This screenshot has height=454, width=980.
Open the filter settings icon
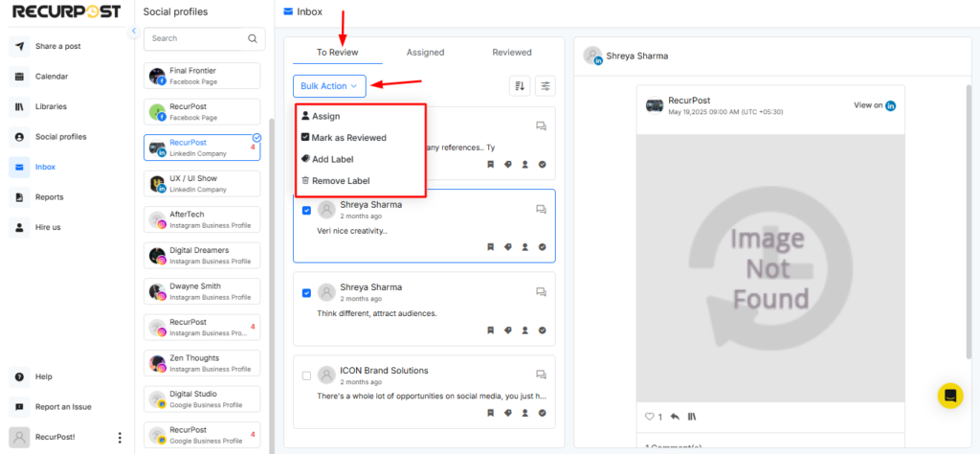click(x=545, y=86)
